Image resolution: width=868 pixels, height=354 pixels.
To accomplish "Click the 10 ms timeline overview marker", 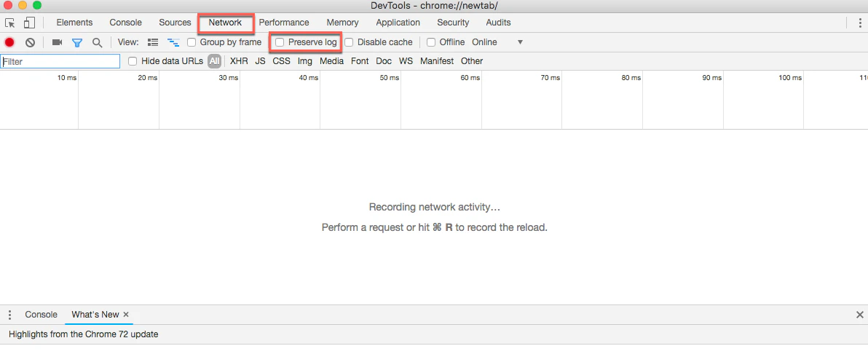I will click(x=67, y=78).
